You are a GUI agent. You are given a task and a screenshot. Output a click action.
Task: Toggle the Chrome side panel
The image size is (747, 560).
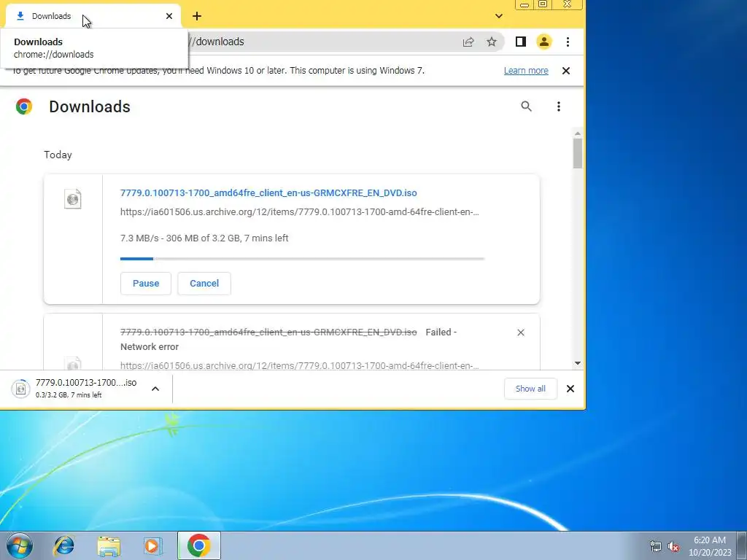tap(521, 42)
